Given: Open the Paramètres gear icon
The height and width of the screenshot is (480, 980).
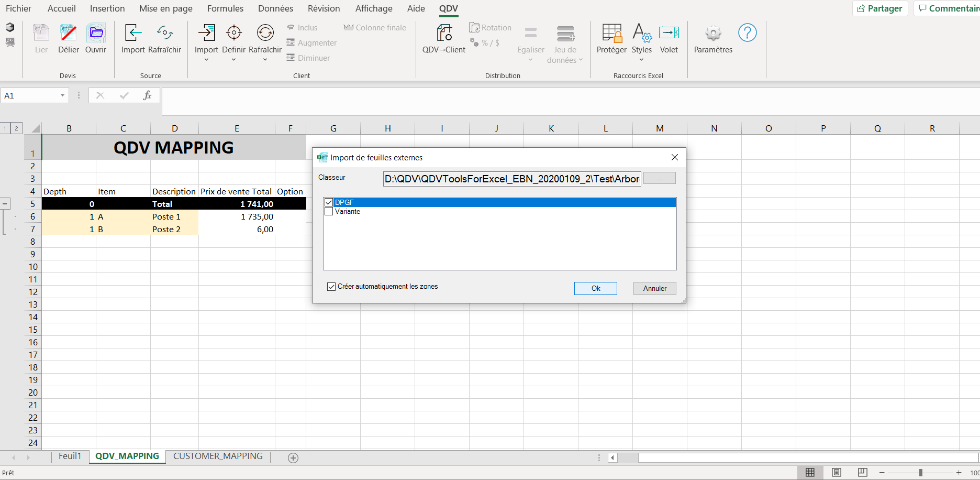Looking at the screenshot, I should (713, 34).
